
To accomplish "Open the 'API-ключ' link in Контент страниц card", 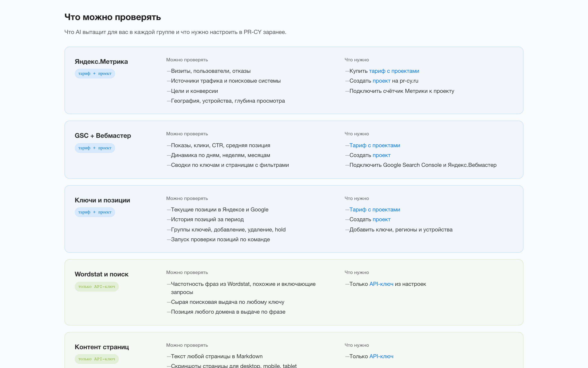I will click(x=381, y=356).
